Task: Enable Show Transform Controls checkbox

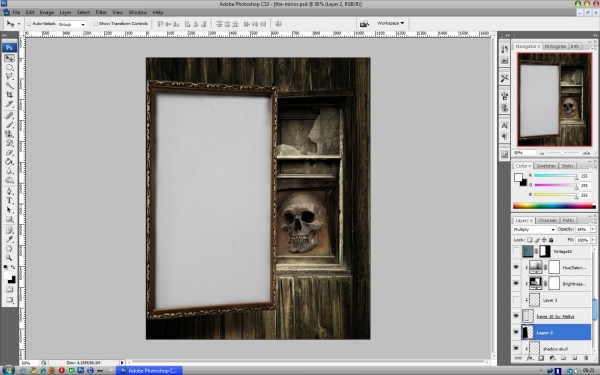Action: point(95,24)
